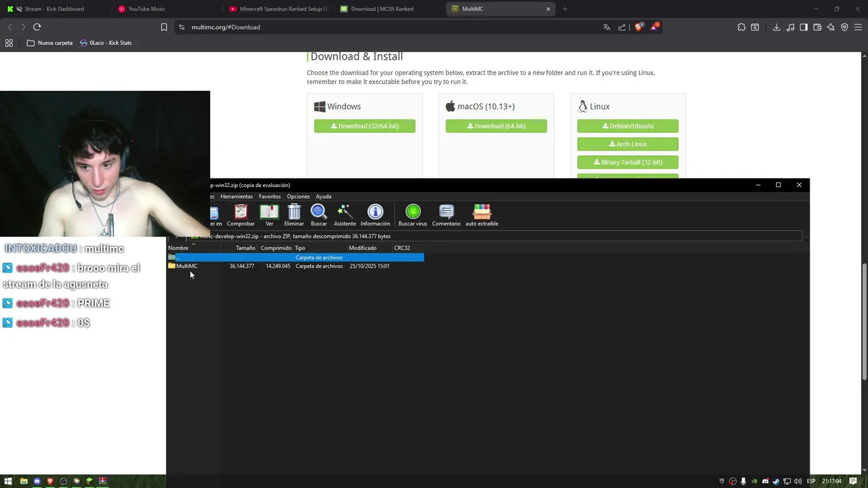Click the Windows Download (32/64-bit) button
The height and width of the screenshot is (488, 868).
coord(365,126)
